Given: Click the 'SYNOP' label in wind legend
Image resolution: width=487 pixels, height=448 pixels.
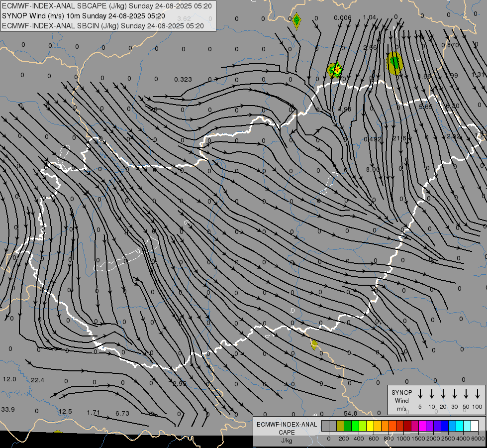Looking at the screenshot, I should [x=401, y=392].
